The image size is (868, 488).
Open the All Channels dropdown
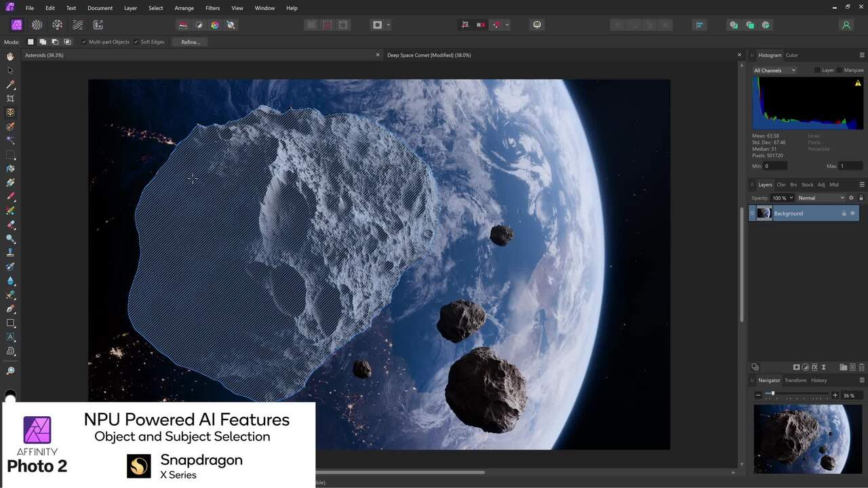point(773,70)
